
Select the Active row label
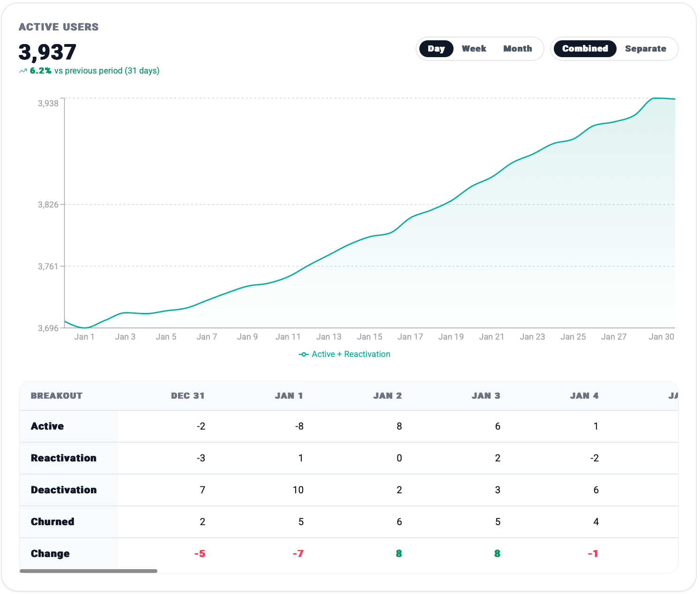47,426
